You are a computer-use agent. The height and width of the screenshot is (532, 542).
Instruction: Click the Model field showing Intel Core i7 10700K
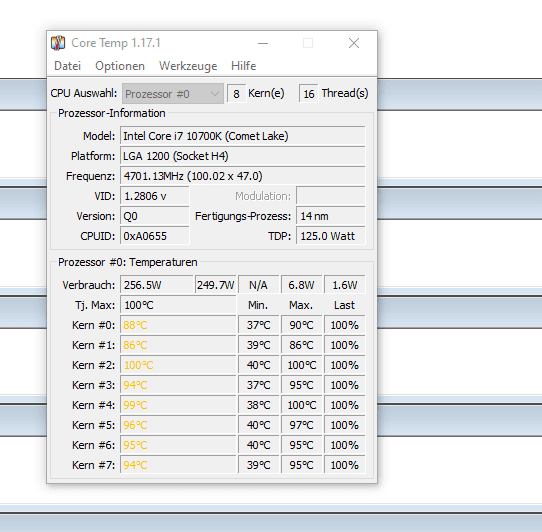click(x=242, y=136)
